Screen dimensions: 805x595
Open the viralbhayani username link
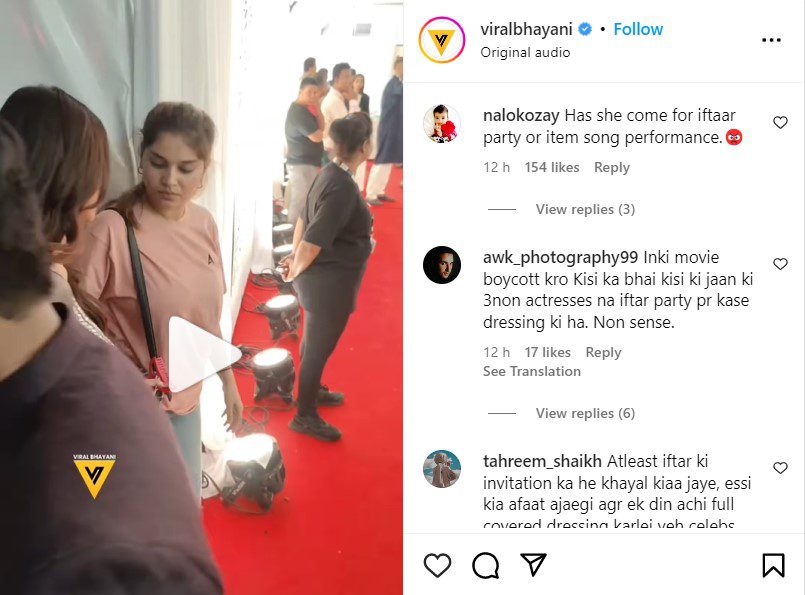tap(526, 29)
